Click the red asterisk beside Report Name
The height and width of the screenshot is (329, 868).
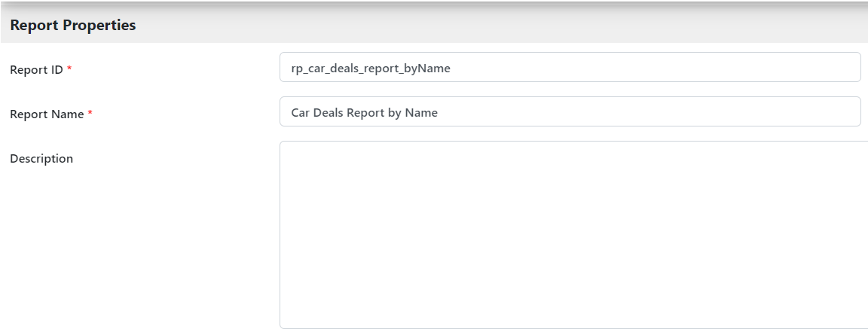pos(90,114)
